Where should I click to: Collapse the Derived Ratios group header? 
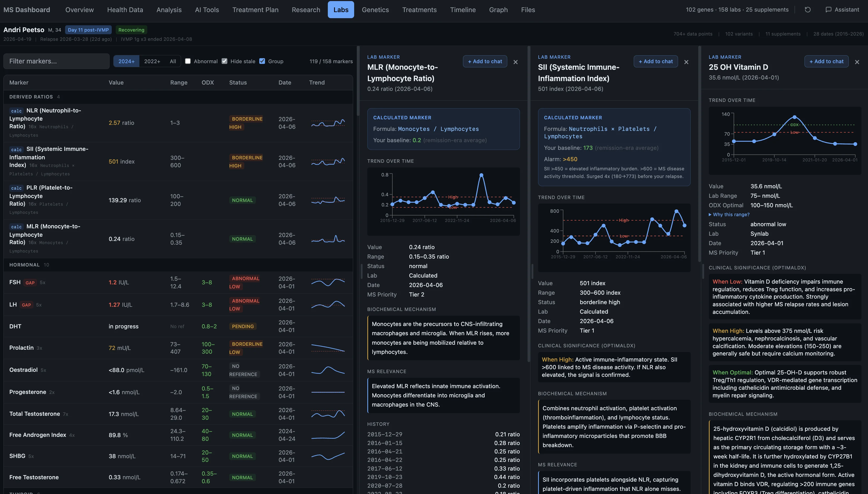(x=31, y=97)
